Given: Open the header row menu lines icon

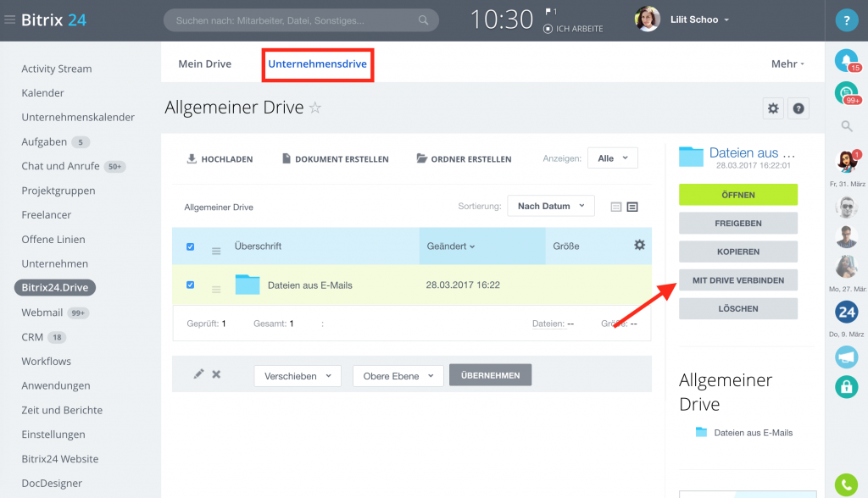Looking at the screenshot, I should coord(216,252).
